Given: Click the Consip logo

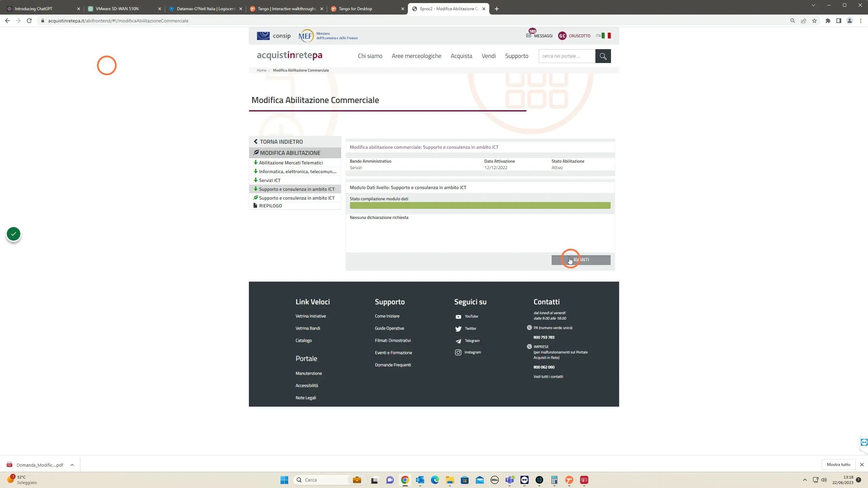Looking at the screenshot, I should click(x=274, y=36).
